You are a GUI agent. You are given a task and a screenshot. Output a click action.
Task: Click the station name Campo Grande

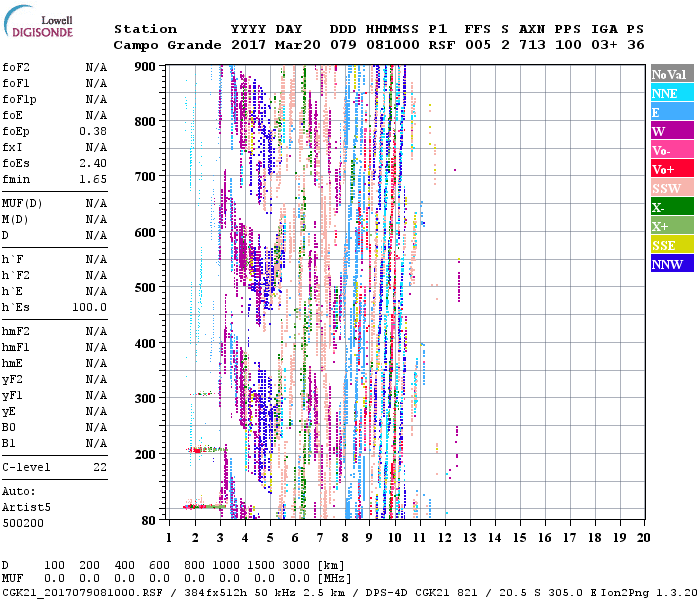coord(167,45)
